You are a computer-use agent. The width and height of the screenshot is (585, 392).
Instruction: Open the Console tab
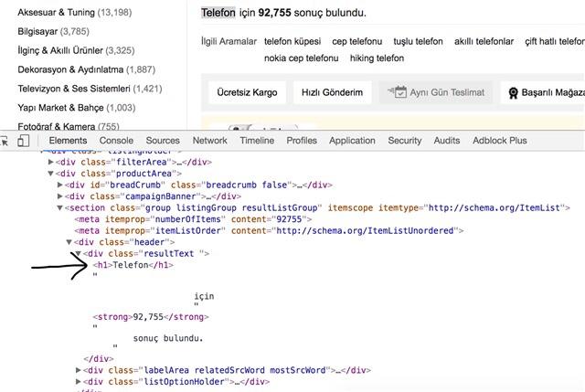(116, 141)
